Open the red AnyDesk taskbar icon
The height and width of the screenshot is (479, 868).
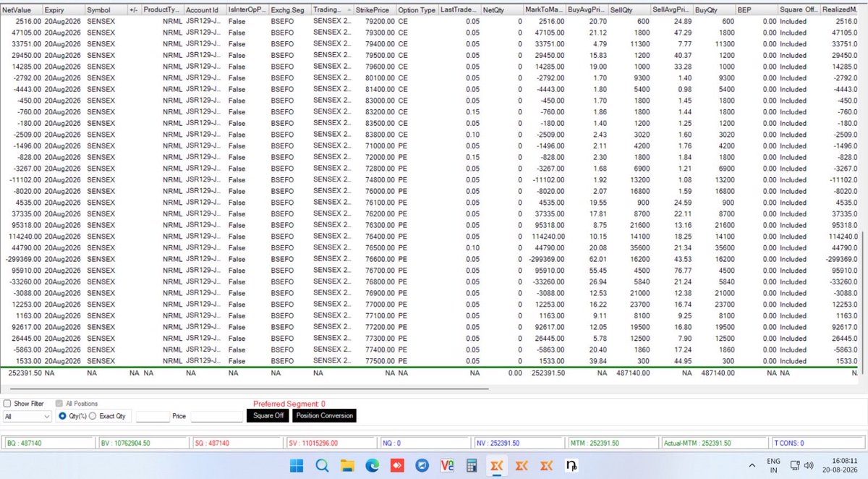pos(397,465)
